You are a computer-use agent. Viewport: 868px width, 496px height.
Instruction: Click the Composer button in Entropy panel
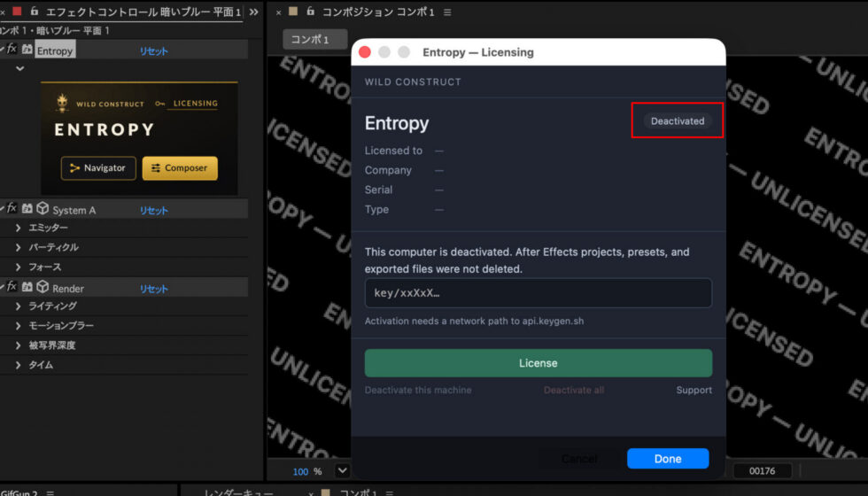tap(180, 168)
